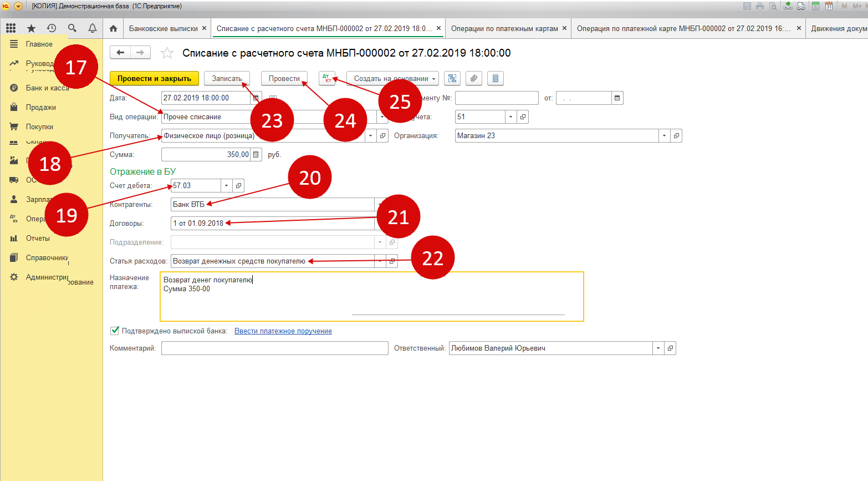Click the paperclip attached files icon
This screenshot has width=868, height=481.
[473, 78]
